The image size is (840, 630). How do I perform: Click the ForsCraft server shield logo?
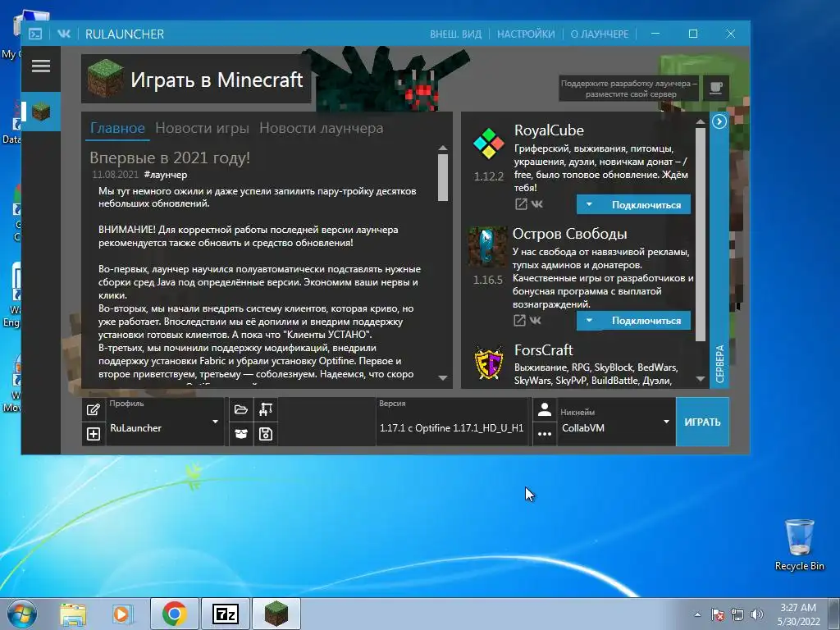coord(489,363)
